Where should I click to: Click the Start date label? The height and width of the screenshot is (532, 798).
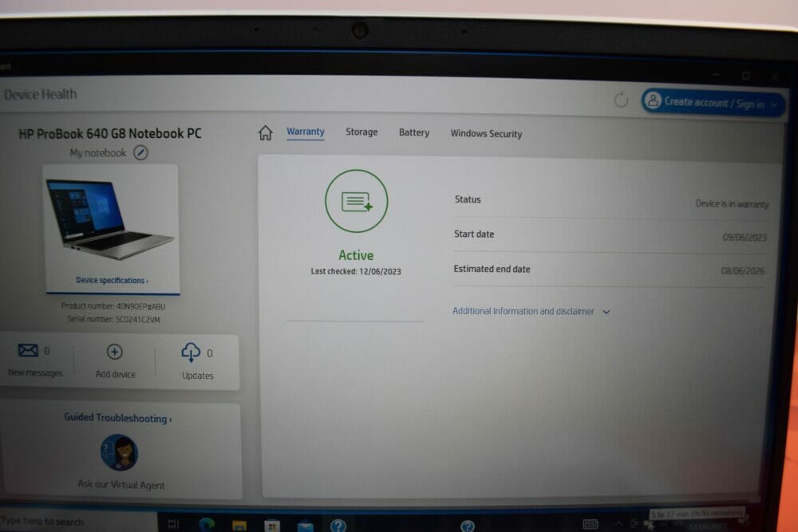(474, 234)
